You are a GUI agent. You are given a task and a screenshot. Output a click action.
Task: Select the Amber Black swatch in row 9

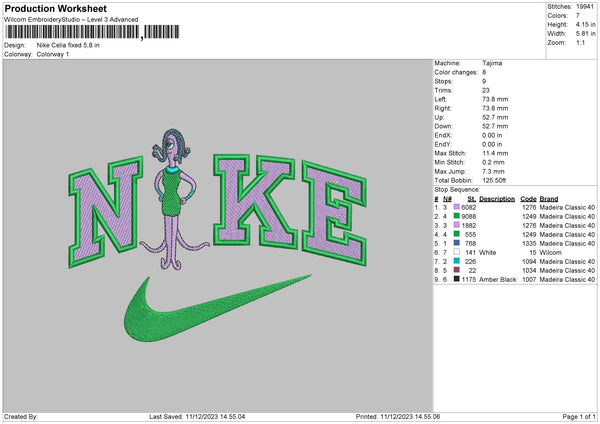pos(457,279)
